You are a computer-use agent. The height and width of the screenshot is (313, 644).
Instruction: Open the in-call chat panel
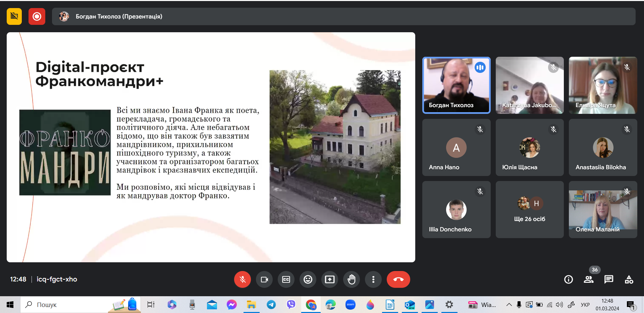(609, 279)
